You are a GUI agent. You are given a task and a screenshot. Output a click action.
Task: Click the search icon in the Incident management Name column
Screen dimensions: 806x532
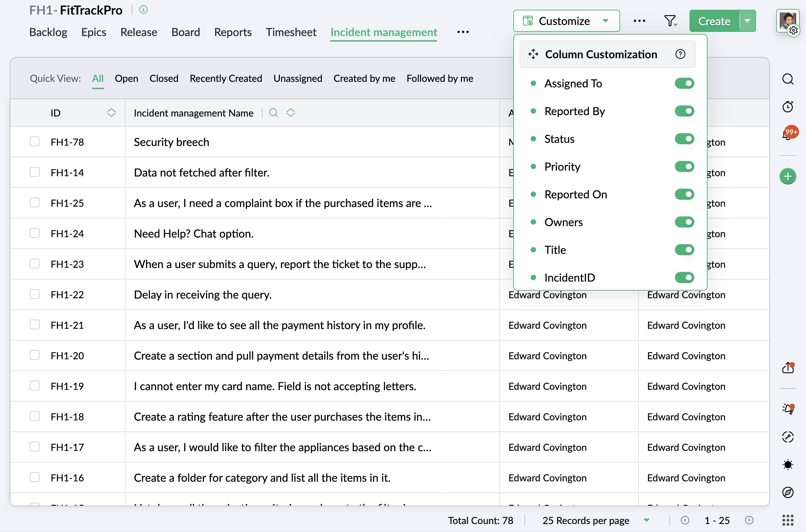273,113
